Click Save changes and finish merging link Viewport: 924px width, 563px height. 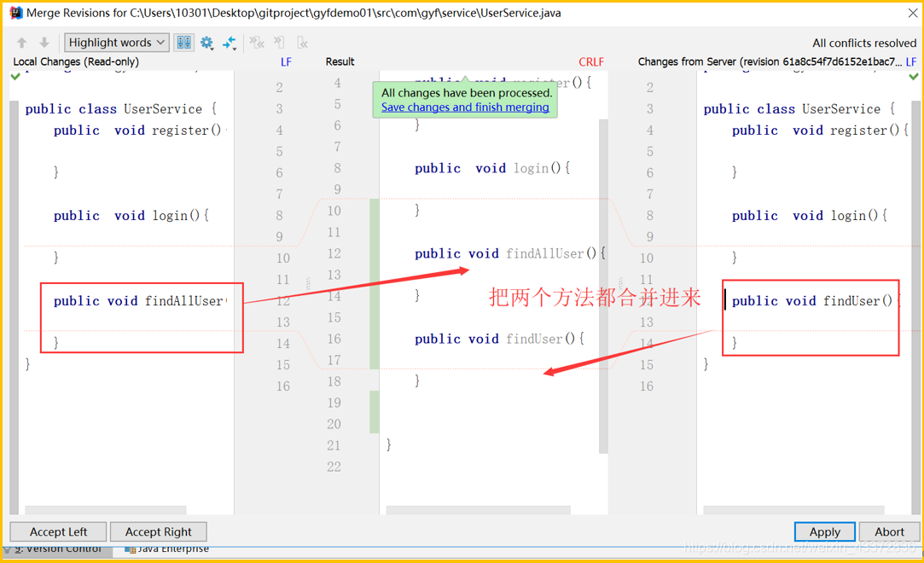pyautogui.click(x=465, y=107)
